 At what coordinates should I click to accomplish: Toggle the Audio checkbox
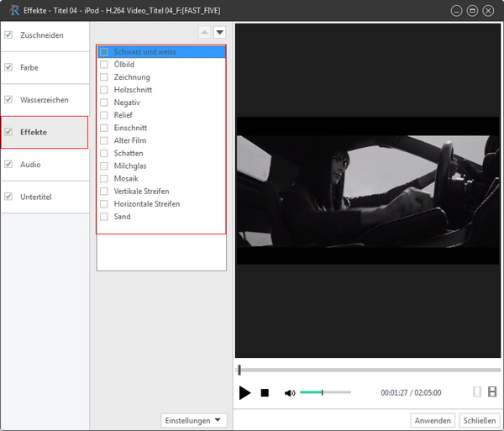[x=8, y=164]
